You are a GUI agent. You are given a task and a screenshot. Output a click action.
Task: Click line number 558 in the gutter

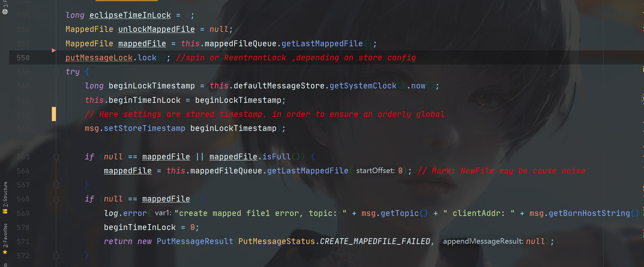click(23, 58)
